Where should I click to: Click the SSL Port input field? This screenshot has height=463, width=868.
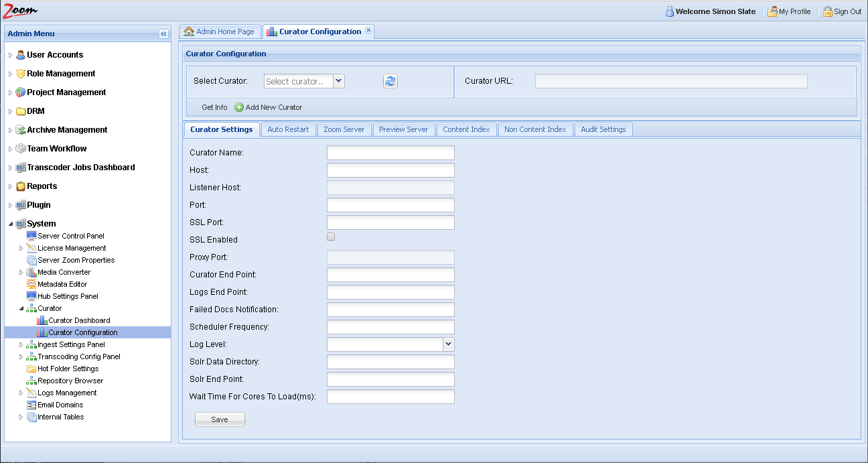[x=390, y=222]
